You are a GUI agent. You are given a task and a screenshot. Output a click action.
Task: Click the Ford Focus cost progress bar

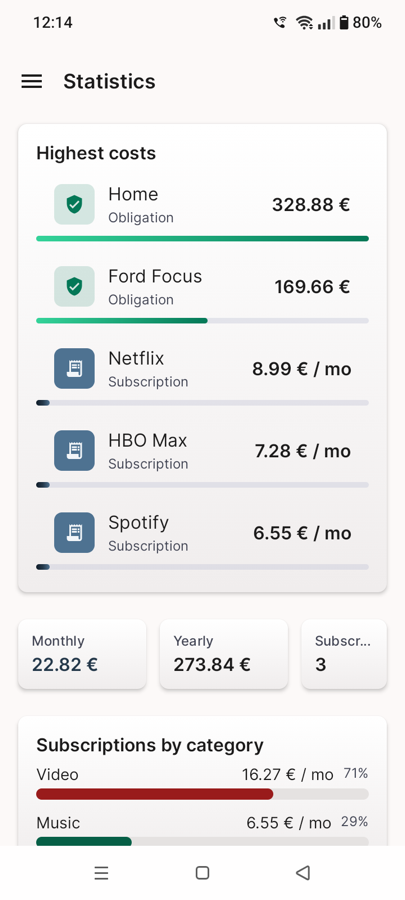(x=202, y=321)
